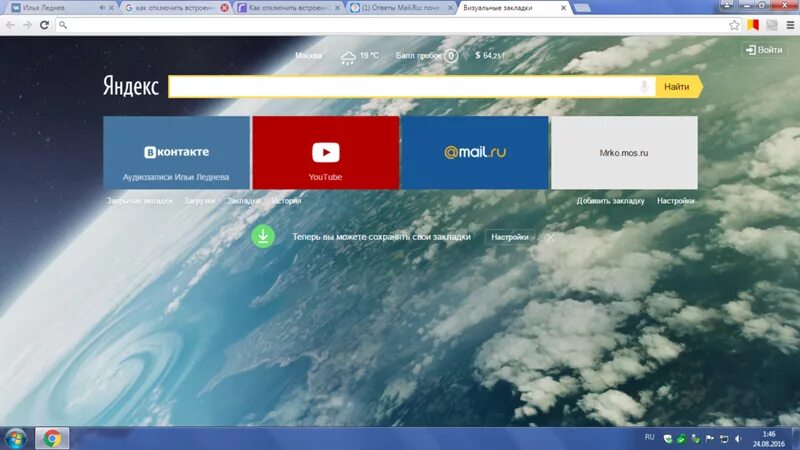Mute audio icon on Илья Леднев tab
The height and width of the screenshot is (450, 800).
[x=102, y=8]
